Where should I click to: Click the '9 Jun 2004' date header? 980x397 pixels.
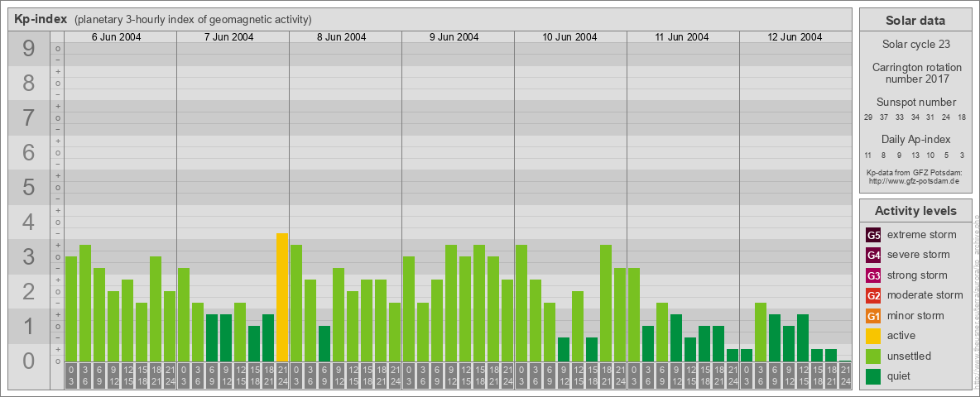pyautogui.click(x=454, y=37)
